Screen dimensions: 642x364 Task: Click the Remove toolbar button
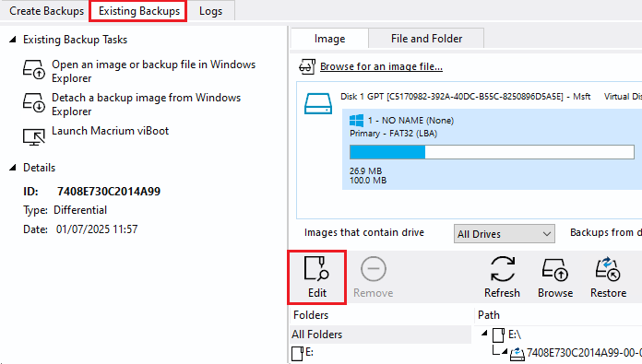pyautogui.click(x=373, y=277)
